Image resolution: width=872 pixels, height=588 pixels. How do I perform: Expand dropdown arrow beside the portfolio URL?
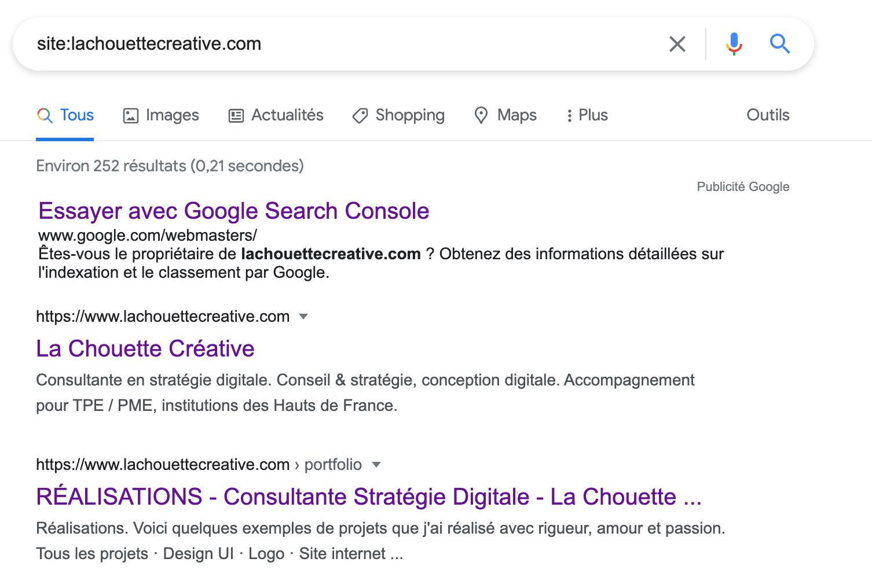click(376, 465)
